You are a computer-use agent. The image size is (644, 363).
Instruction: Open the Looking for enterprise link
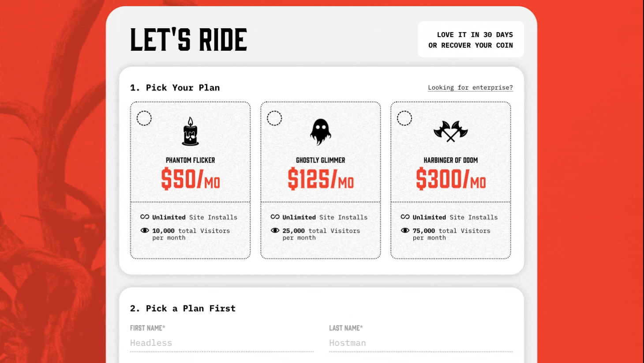point(470,87)
